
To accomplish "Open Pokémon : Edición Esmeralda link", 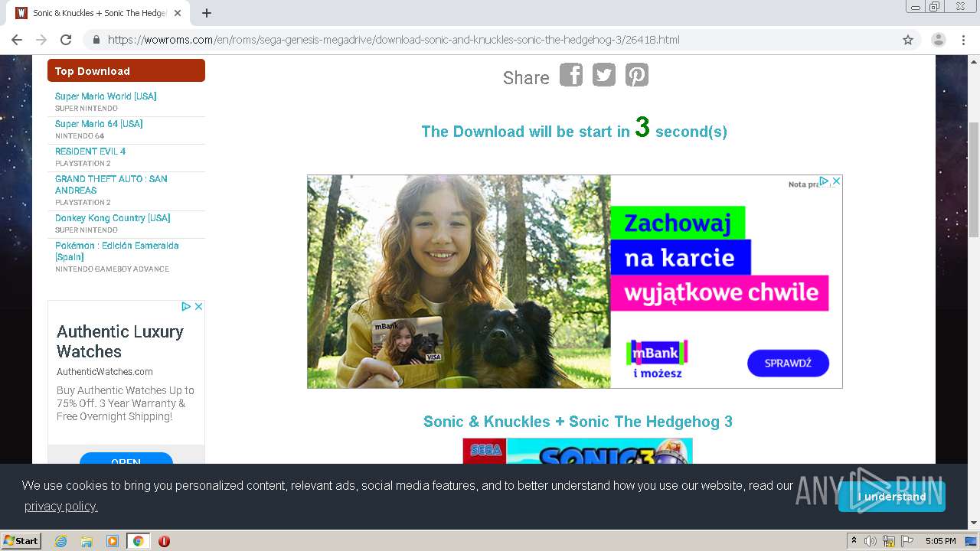I will click(117, 251).
